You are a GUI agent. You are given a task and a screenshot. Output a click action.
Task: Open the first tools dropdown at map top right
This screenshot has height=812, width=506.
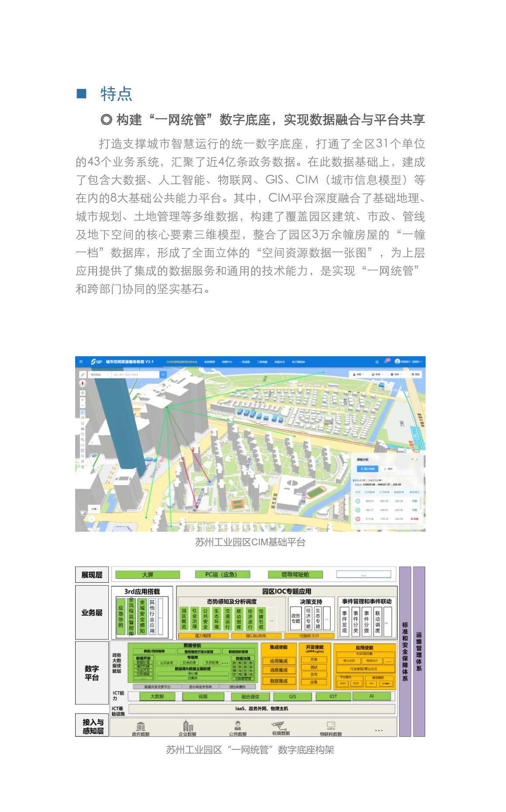pos(358,374)
